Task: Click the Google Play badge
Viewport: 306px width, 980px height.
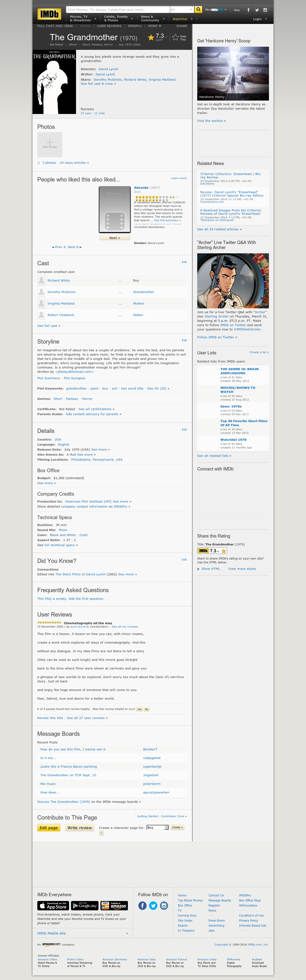Action: coord(84,906)
